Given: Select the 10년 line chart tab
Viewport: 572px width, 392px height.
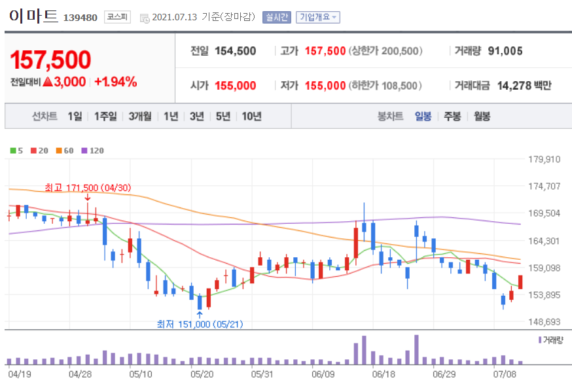Looking at the screenshot, I should click(252, 116).
